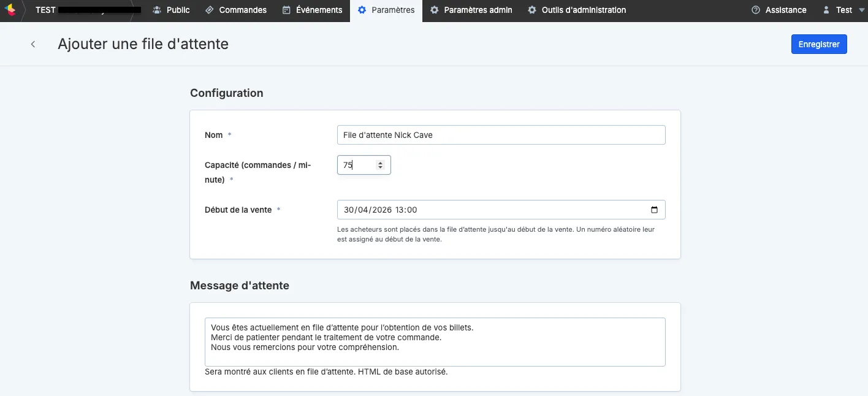
Task: Click the "Capacité (commandes / minute)" label
Action: [x=258, y=172]
